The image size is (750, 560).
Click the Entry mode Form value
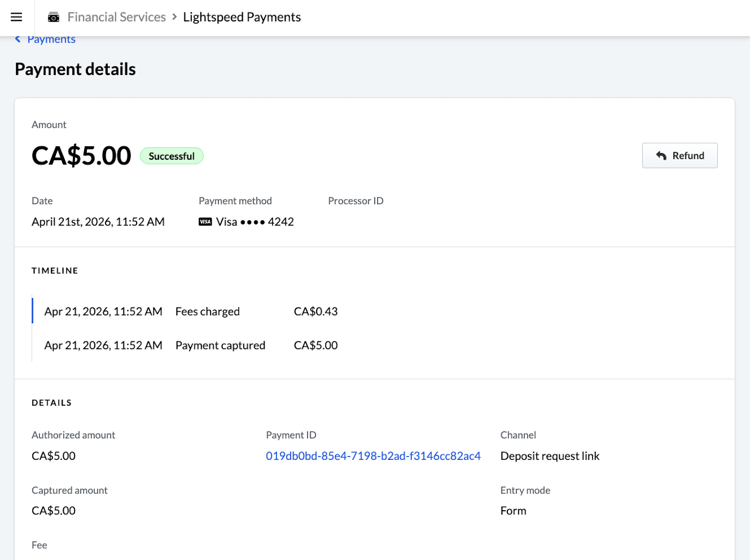513,510
